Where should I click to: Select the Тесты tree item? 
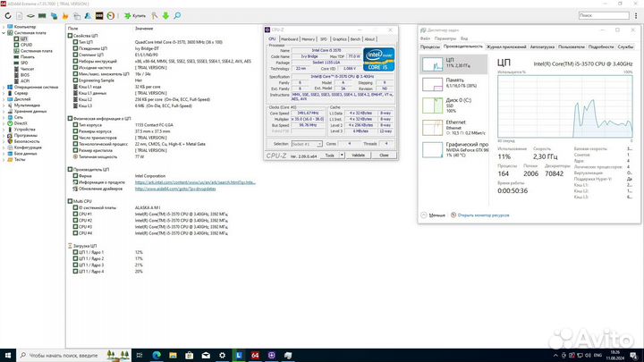point(19,159)
